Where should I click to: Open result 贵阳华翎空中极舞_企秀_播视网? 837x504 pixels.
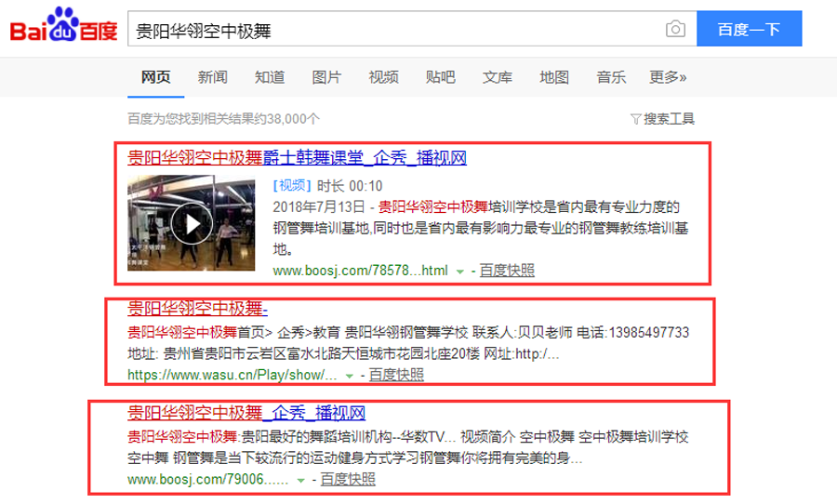point(246,413)
